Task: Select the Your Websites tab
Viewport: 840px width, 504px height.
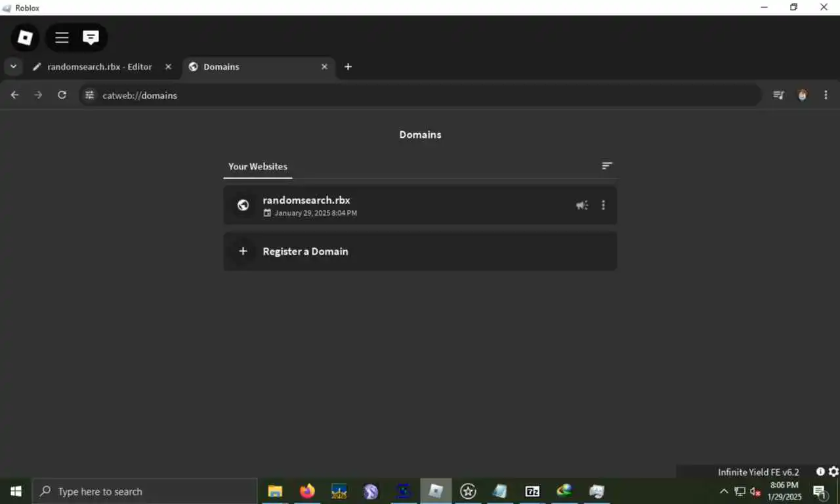Action: coord(258,167)
